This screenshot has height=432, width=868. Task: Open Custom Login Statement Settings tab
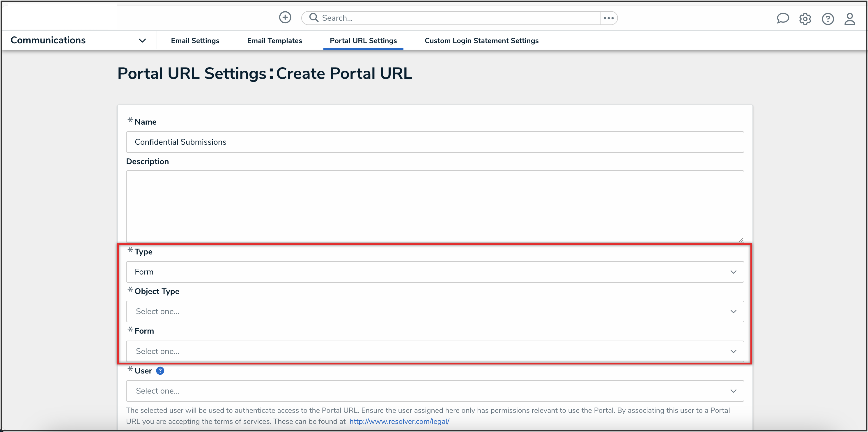point(481,40)
